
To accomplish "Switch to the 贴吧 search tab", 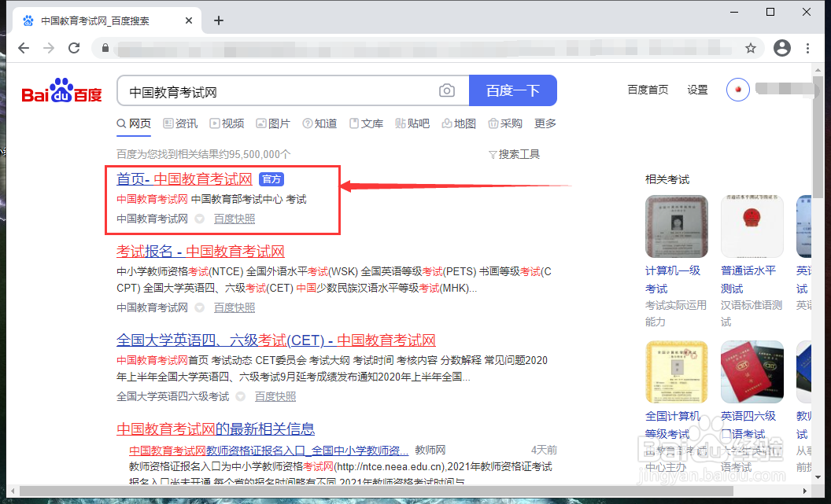I will click(x=412, y=123).
